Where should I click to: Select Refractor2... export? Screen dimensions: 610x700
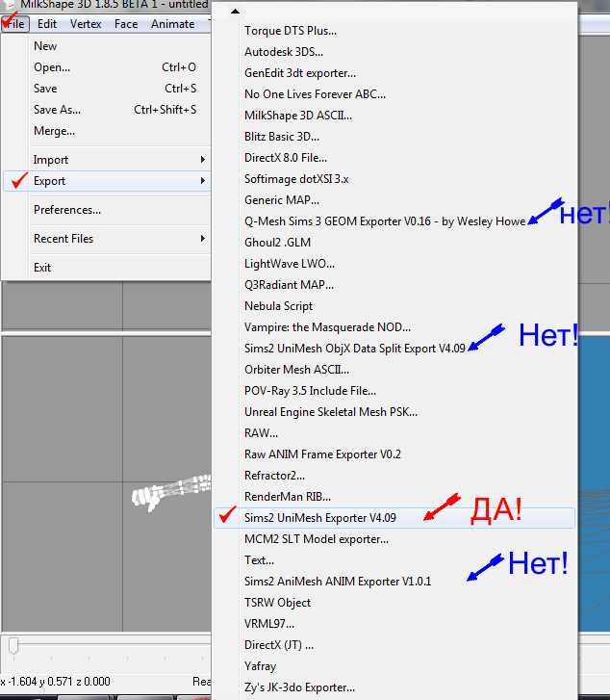pyautogui.click(x=394, y=476)
